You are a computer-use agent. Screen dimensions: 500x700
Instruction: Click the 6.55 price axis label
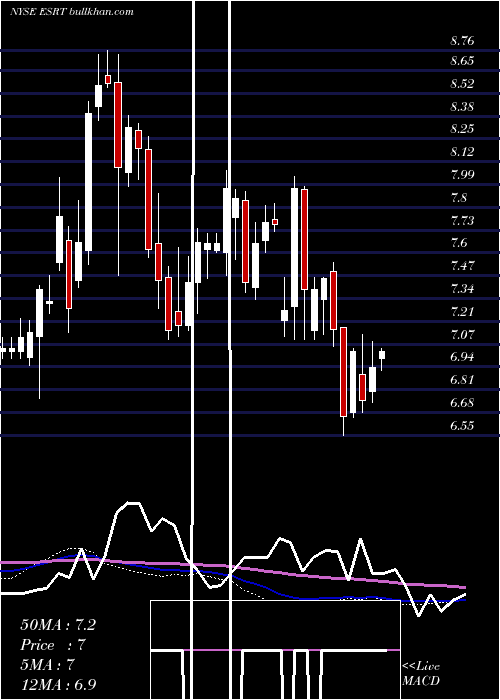point(462,425)
